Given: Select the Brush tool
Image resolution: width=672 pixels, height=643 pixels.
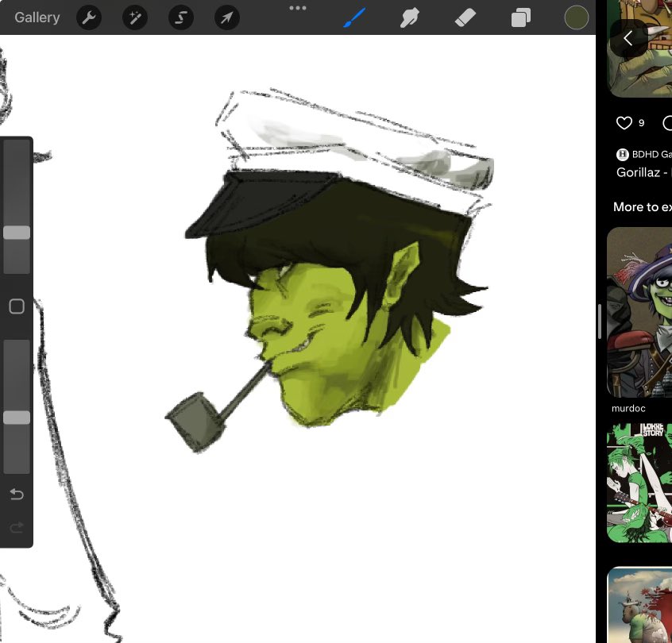Looking at the screenshot, I should pos(355,17).
